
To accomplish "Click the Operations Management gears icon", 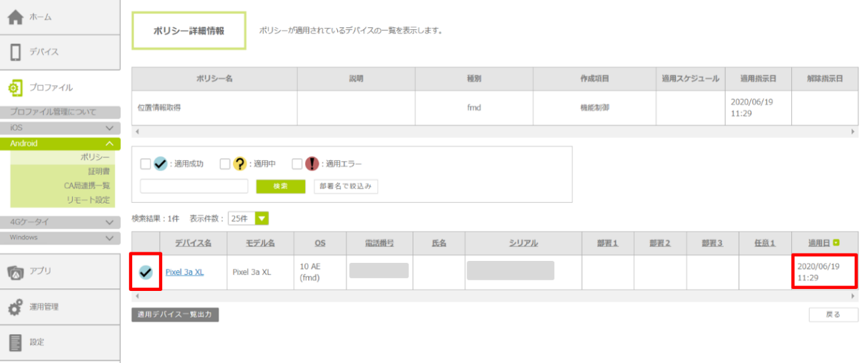I will [x=16, y=307].
